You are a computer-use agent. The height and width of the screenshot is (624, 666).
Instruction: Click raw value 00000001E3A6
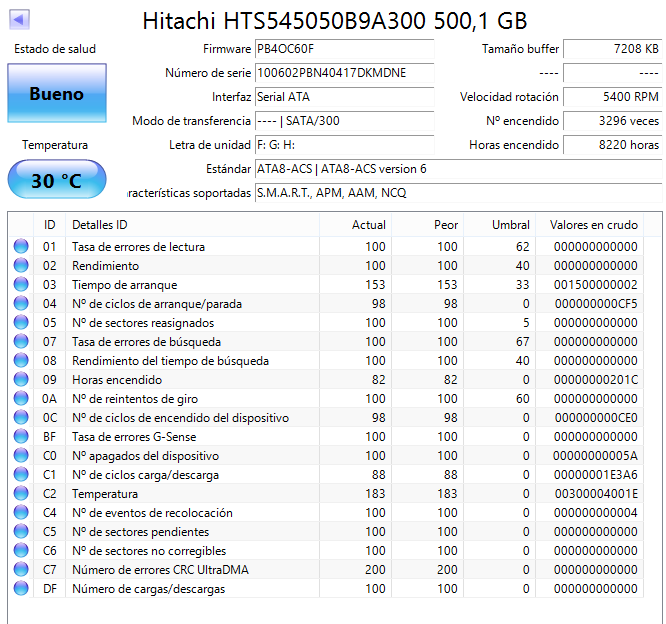coord(595,474)
